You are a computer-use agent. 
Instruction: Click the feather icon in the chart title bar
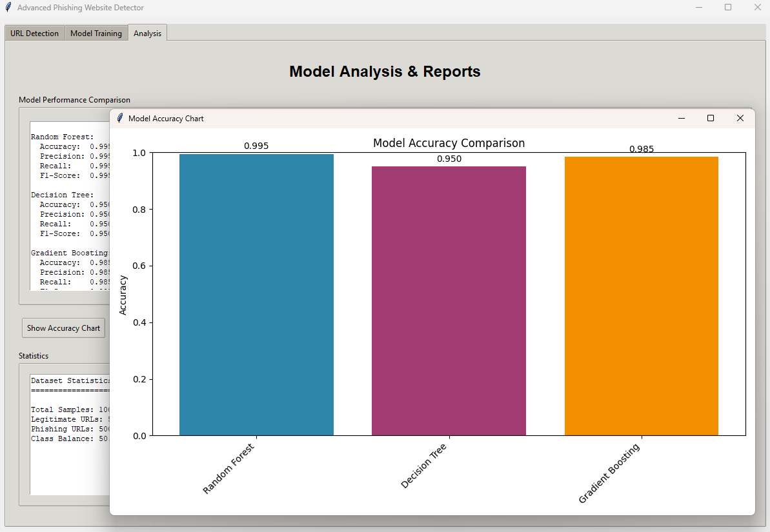(x=119, y=119)
